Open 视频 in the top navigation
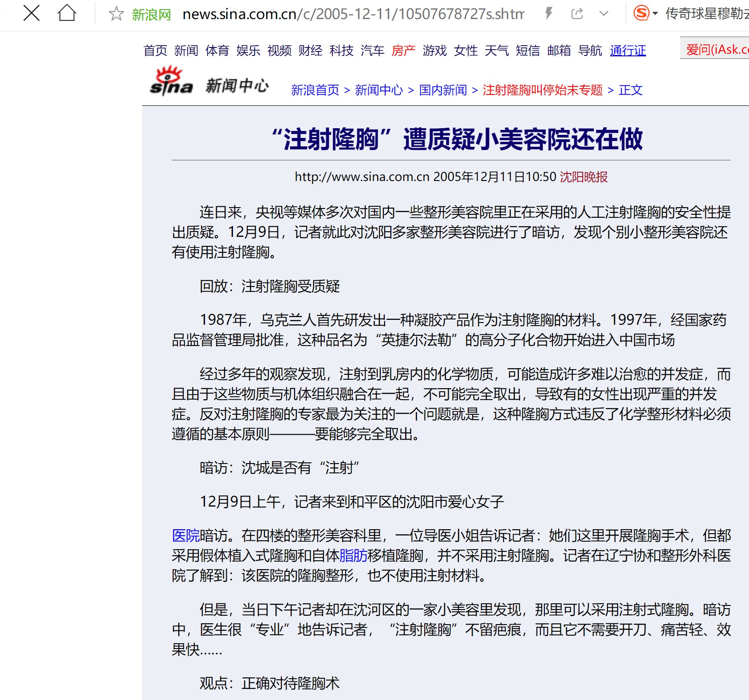 coord(280,51)
